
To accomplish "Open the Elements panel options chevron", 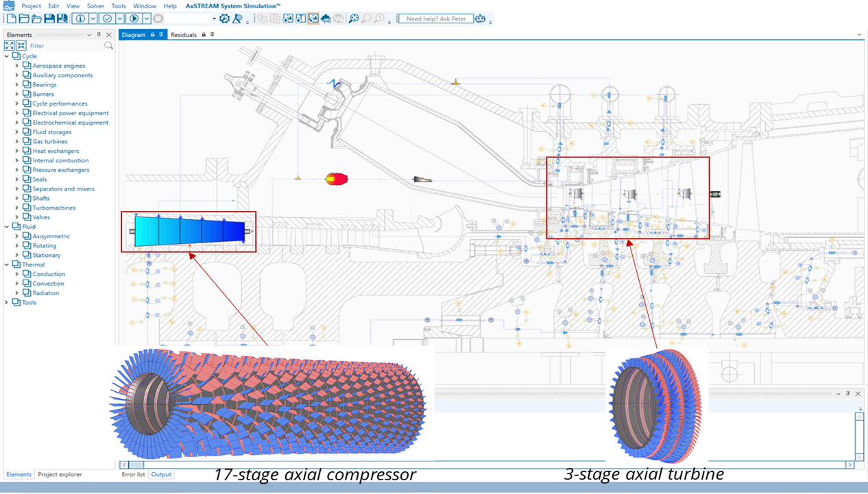I will (89, 35).
